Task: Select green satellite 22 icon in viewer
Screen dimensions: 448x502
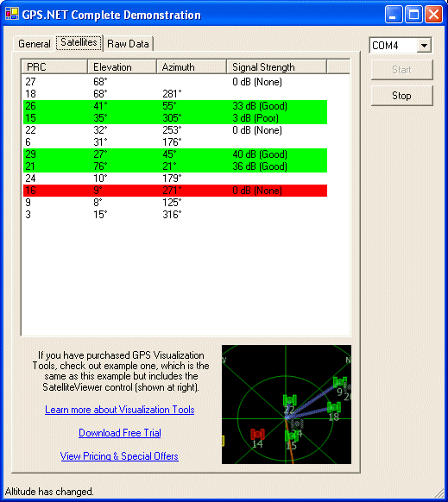Action: tap(290, 400)
